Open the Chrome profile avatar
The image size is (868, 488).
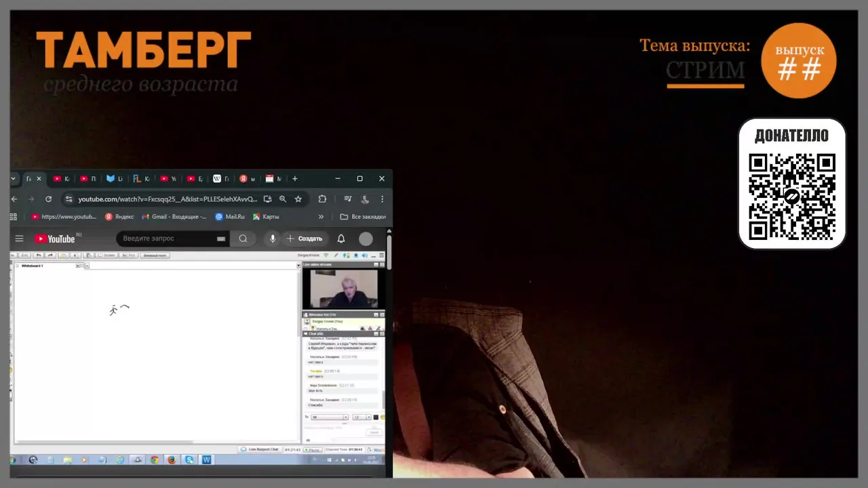click(365, 199)
